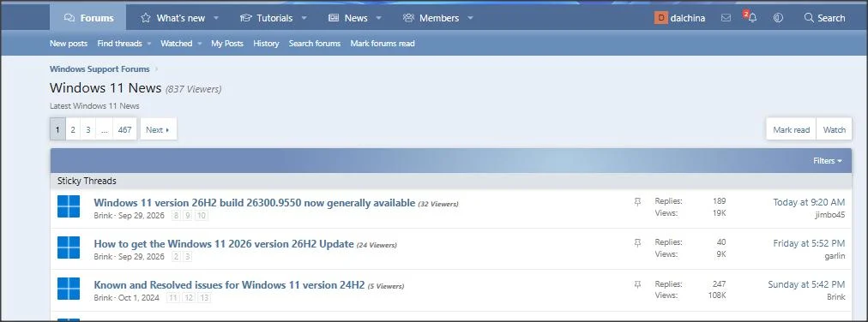This screenshot has height=322, width=868.
Task: Open the dalchina account menu
Action: coord(680,18)
